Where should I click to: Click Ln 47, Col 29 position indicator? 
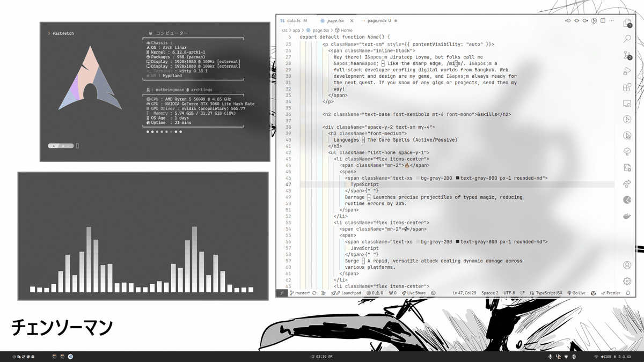click(463, 293)
